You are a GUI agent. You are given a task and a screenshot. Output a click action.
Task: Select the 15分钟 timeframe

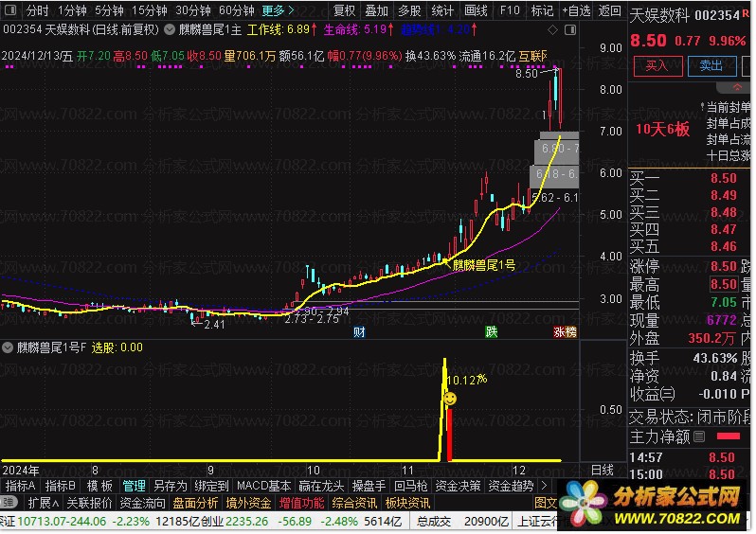coord(149,10)
